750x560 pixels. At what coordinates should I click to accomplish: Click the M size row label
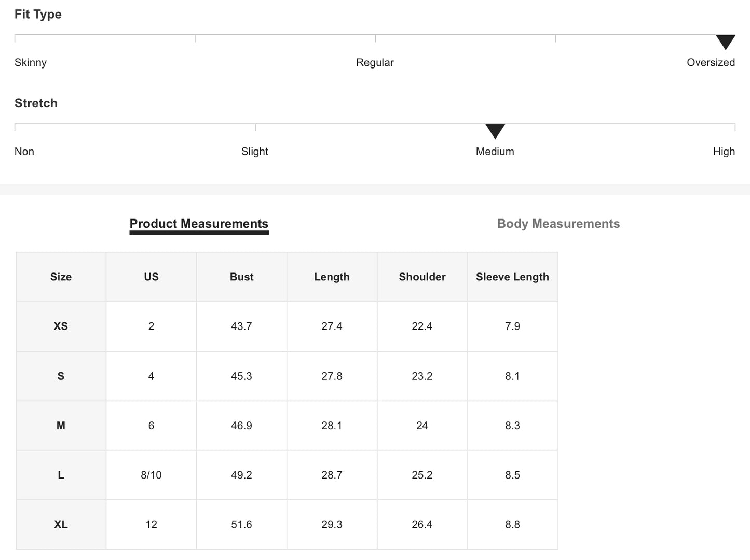[61, 426]
